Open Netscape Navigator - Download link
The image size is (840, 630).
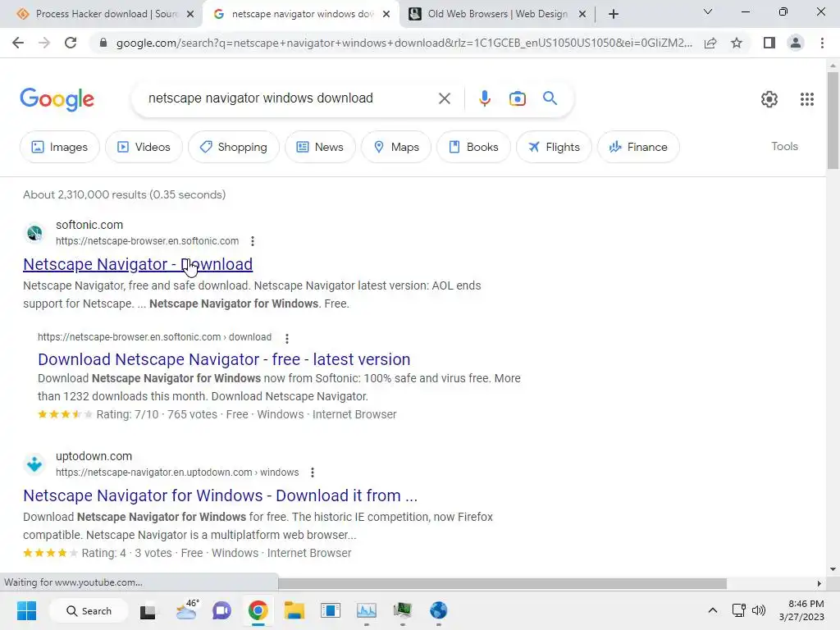[x=138, y=264]
